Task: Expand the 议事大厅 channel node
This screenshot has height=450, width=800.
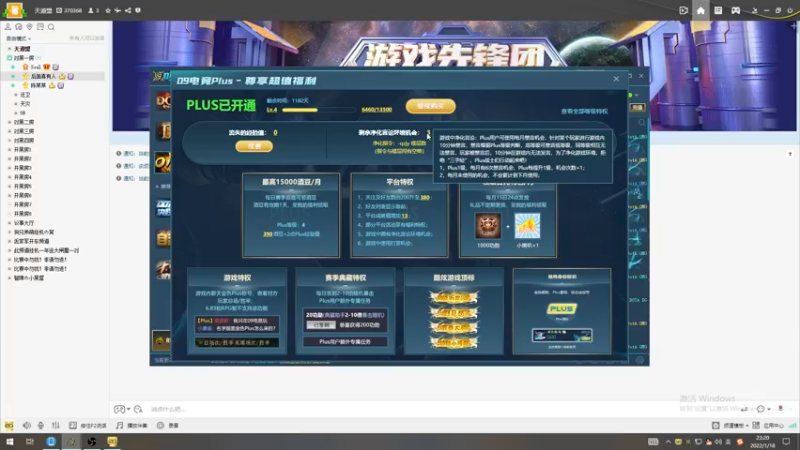Action: (x=9, y=223)
